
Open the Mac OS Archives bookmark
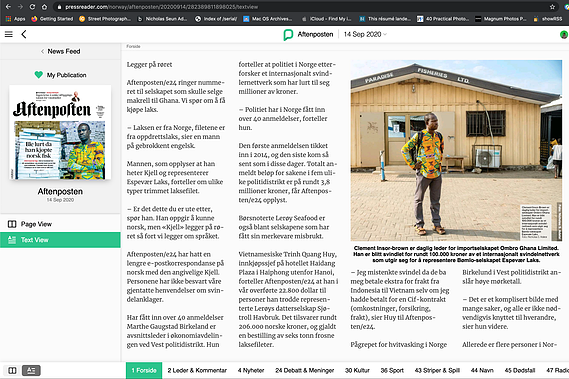tap(268, 19)
